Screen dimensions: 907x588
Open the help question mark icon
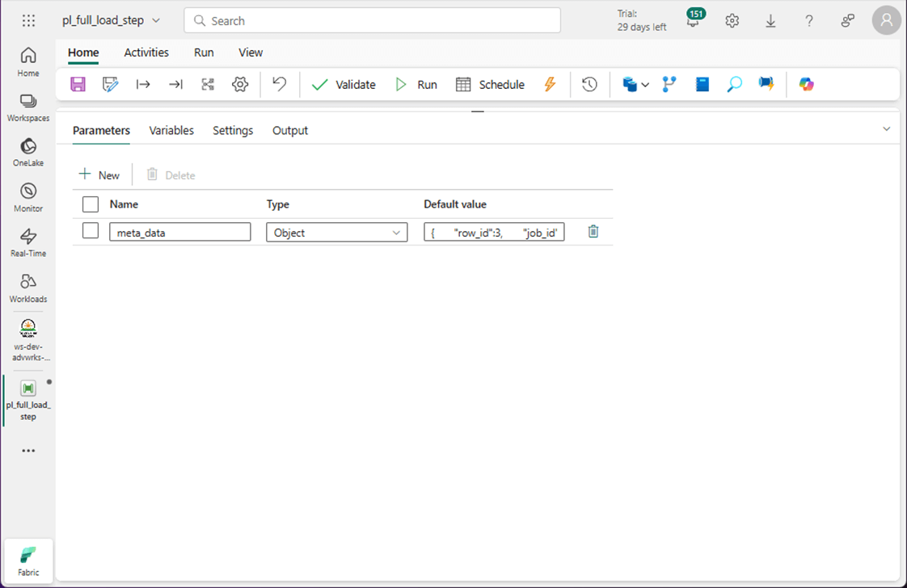tap(809, 21)
